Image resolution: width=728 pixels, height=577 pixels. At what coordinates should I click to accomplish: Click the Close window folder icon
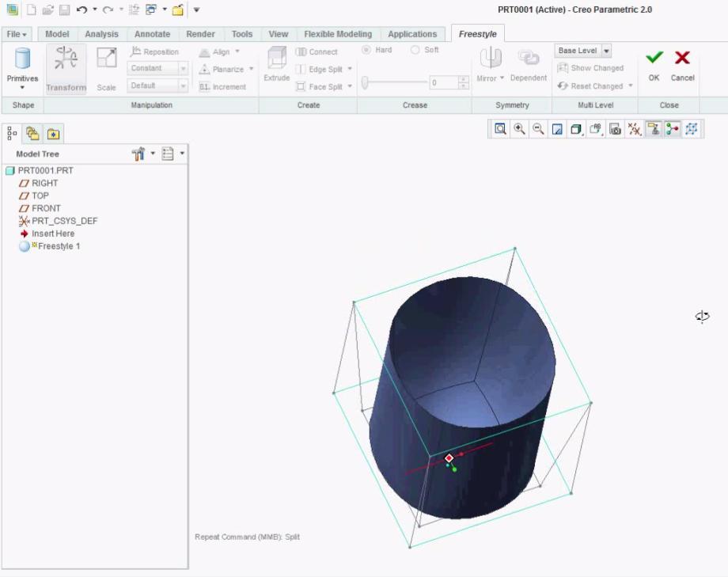point(178,9)
